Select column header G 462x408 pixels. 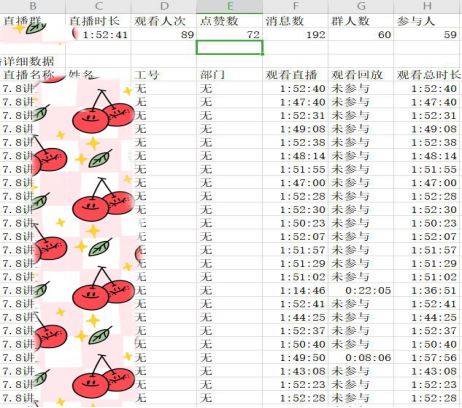[x=361, y=6]
